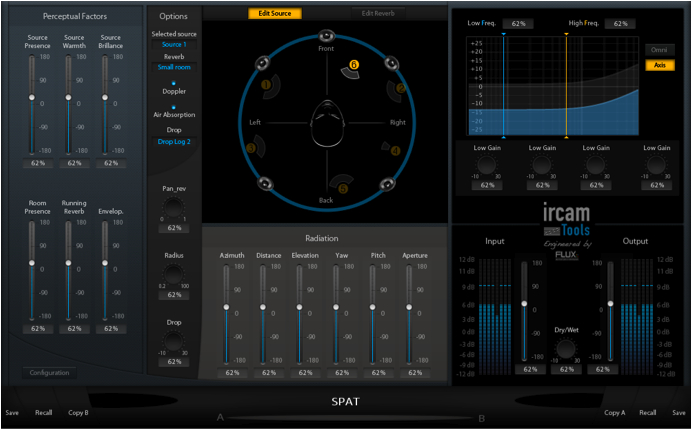The width and height of the screenshot is (692, 430).
Task: Open the Selected source dropdown (Source 1)
Action: [x=174, y=45]
